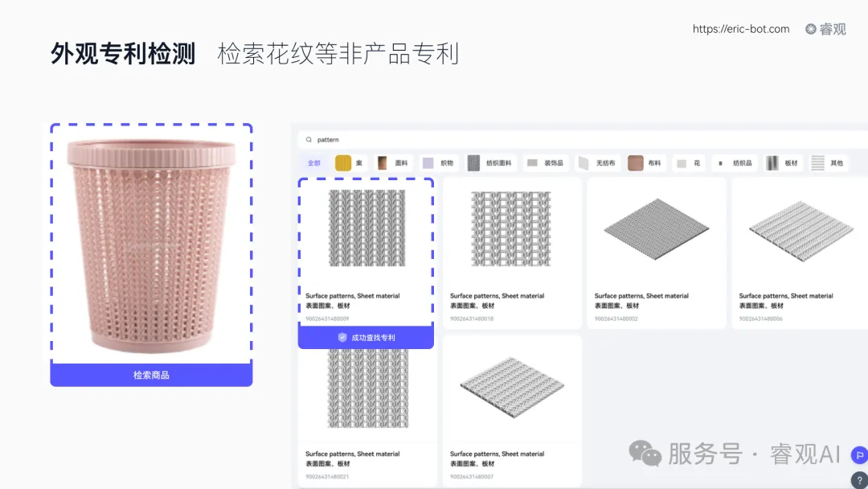Image resolution: width=868 pixels, height=489 pixels.
Task: Click the search magnifier icon
Action: pyautogui.click(x=309, y=139)
